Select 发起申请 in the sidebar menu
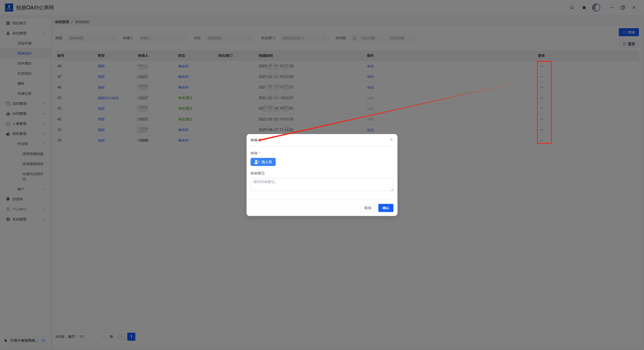 tap(24, 43)
